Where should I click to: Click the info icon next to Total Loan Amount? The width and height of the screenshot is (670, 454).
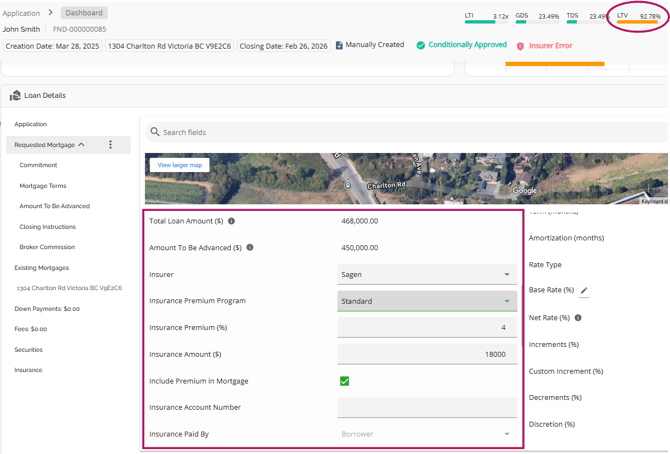(232, 221)
